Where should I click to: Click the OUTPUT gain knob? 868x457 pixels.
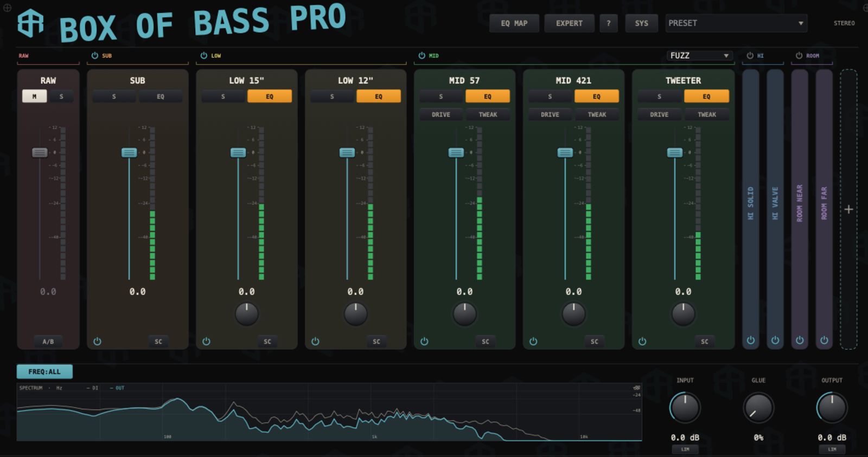pyautogui.click(x=832, y=408)
